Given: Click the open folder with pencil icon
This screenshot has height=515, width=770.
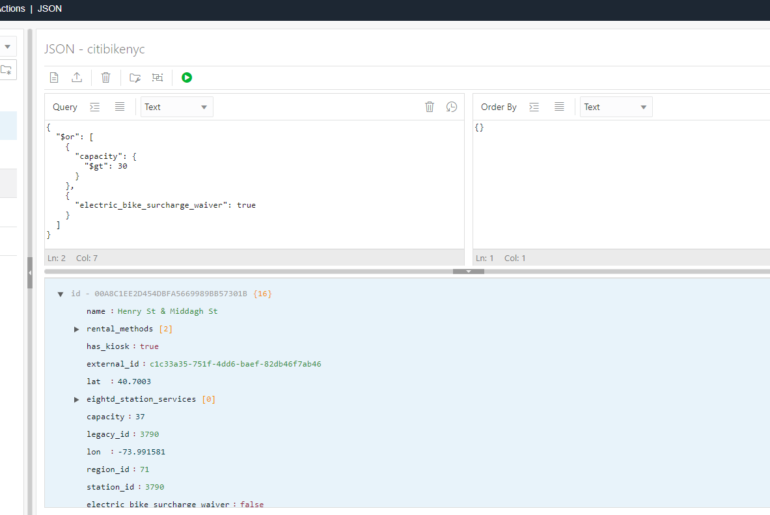Looking at the screenshot, I should point(135,78).
